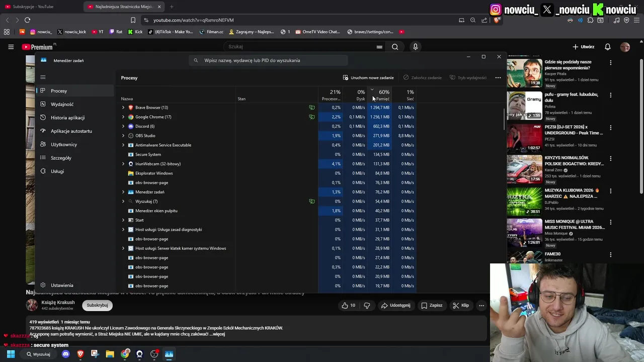Click Google Chrome efficiency leaf icon
The width and height of the screenshot is (644, 362).
pyautogui.click(x=312, y=117)
